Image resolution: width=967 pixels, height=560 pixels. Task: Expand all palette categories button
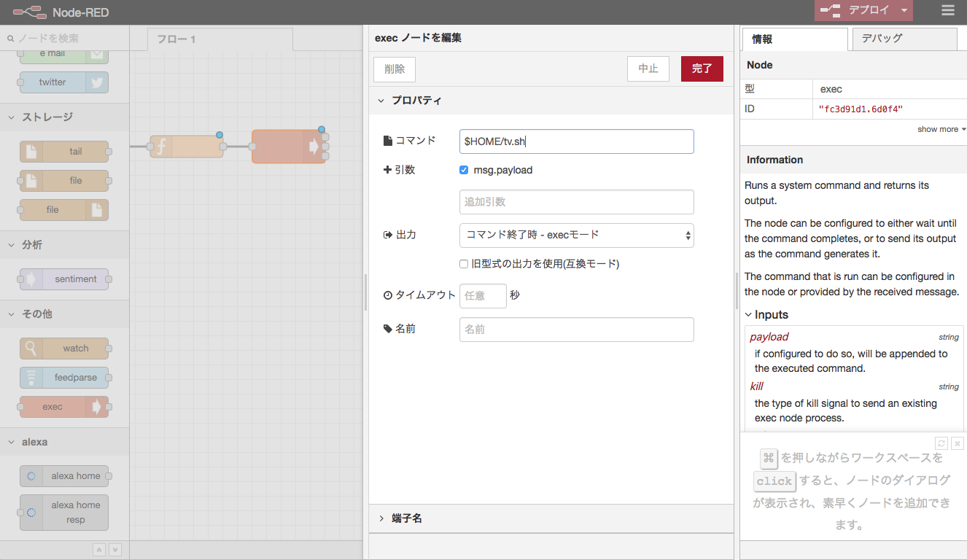(114, 550)
